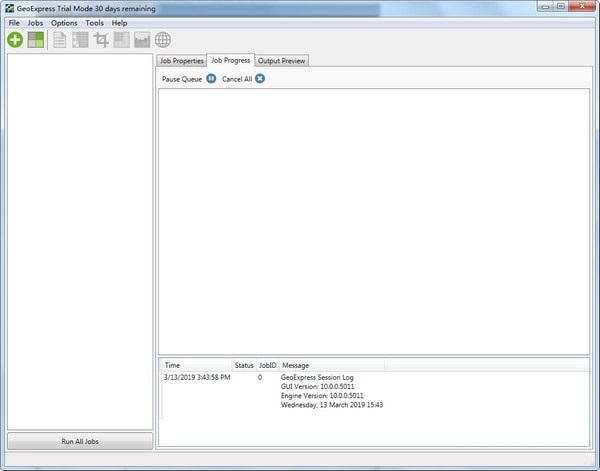Click the Run All Jobs button

tap(80, 441)
